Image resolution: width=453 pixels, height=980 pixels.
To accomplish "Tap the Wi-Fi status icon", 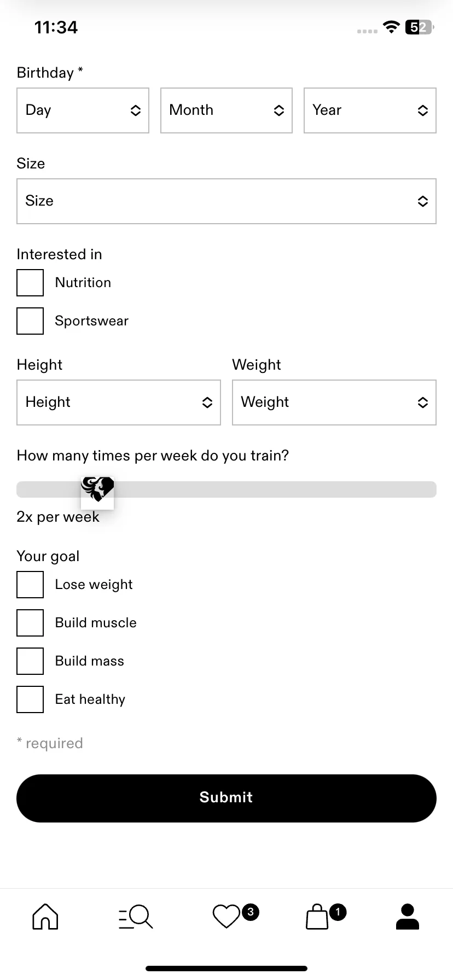I will pyautogui.click(x=391, y=27).
